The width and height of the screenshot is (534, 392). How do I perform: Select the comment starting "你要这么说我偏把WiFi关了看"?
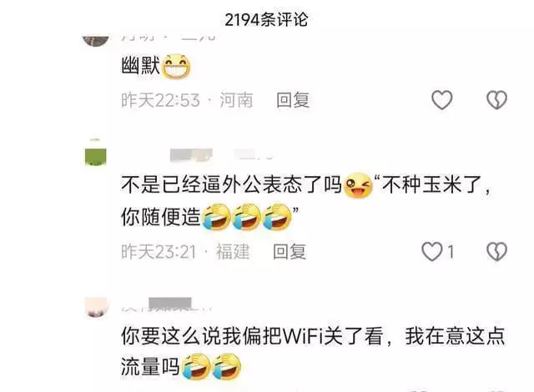[x=313, y=351]
